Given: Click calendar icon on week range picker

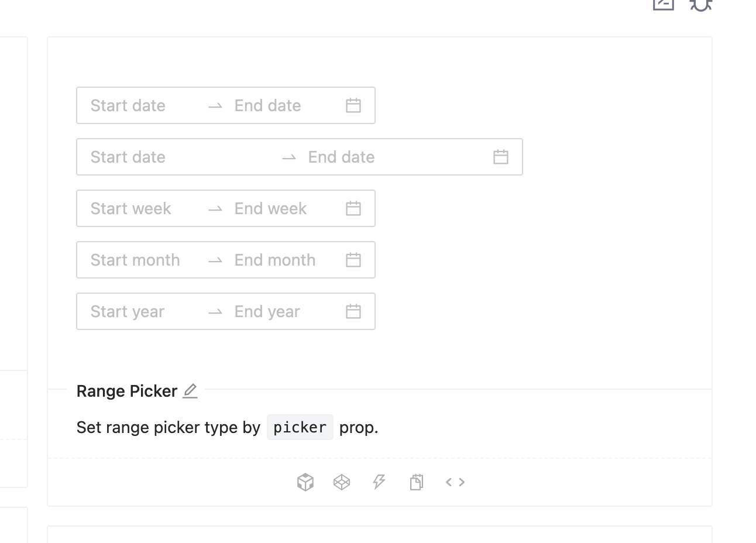Looking at the screenshot, I should point(353,208).
